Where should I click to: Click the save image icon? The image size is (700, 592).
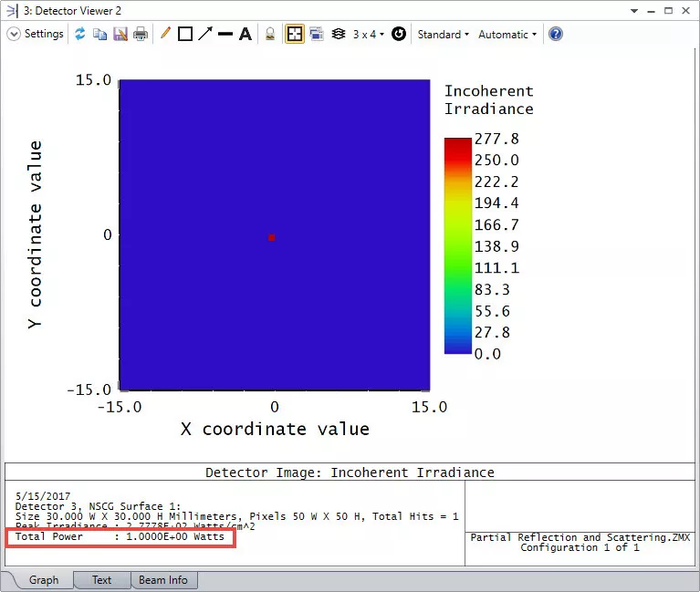[120, 34]
